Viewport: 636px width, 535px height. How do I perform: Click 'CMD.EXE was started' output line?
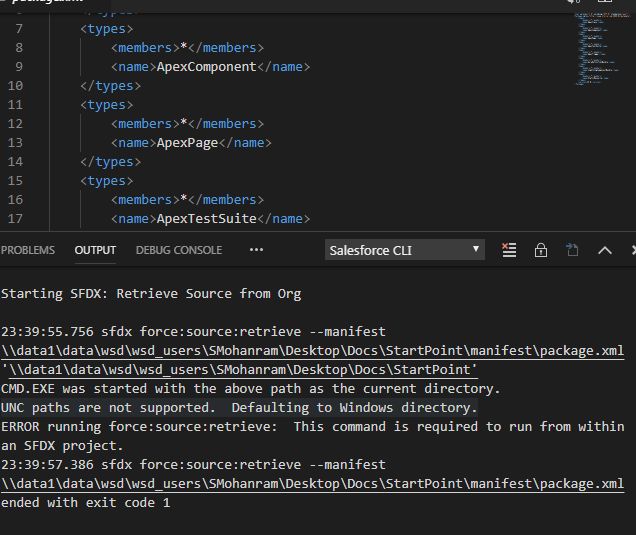click(251, 389)
